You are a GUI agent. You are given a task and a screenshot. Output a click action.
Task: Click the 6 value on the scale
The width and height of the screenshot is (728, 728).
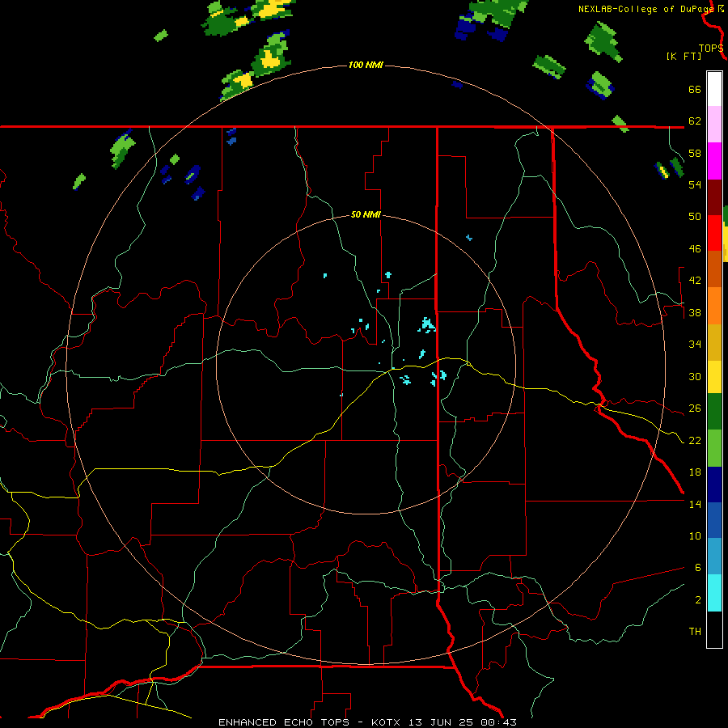[697, 567]
